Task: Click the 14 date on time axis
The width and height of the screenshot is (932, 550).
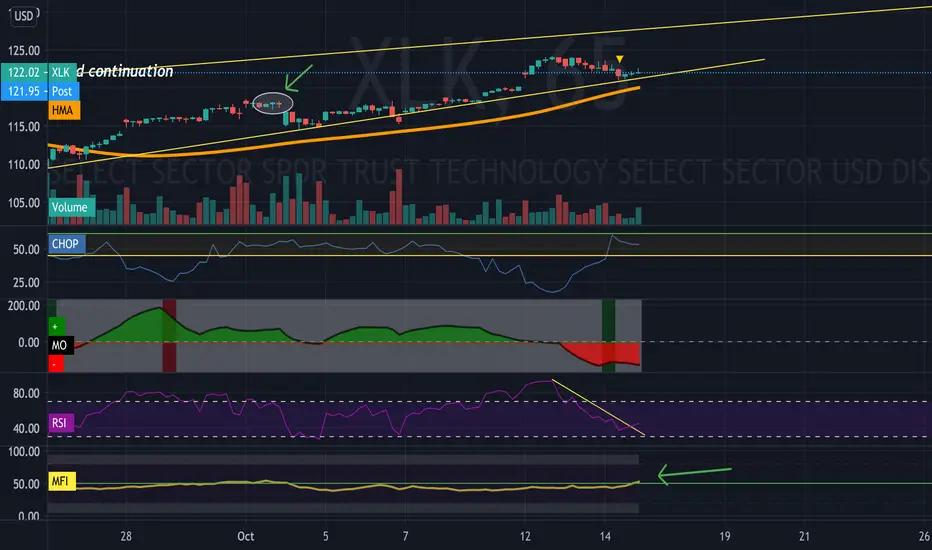Action: [604, 536]
